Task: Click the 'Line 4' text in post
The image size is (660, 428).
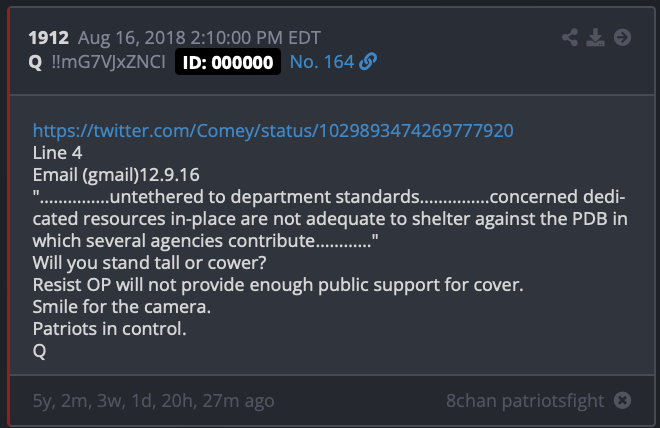Action: click(x=57, y=153)
